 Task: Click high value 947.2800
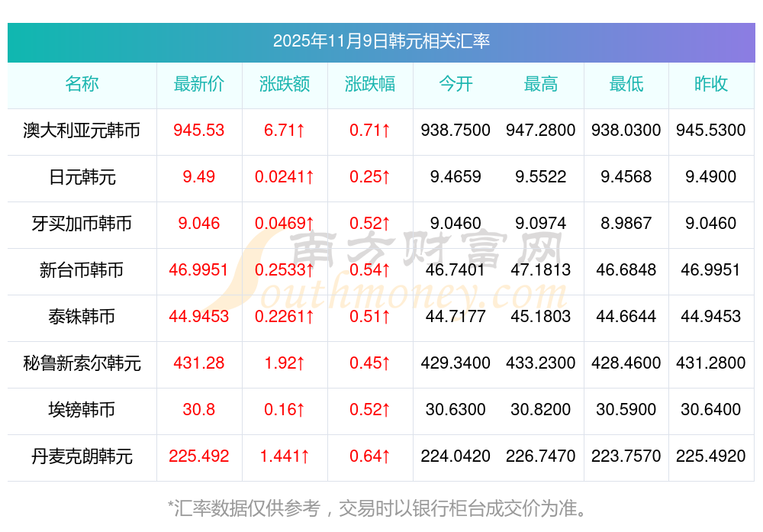pyautogui.click(x=541, y=130)
